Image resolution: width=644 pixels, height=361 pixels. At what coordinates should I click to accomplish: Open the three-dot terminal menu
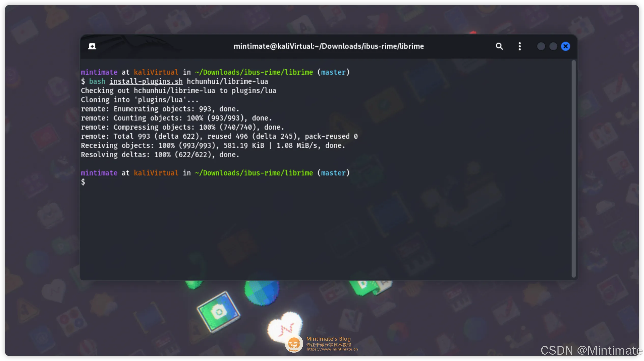tap(520, 46)
